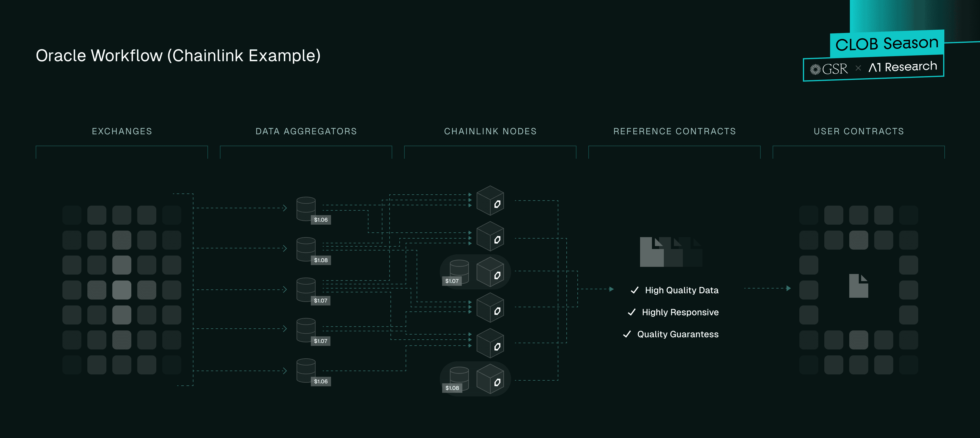Click the third database icon in Data Aggregators
The height and width of the screenshot is (438, 980).
[306, 290]
